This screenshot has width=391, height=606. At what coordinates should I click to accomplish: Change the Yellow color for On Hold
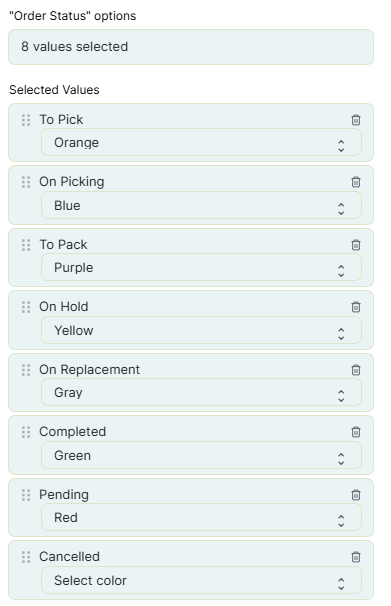tap(201, 330)
